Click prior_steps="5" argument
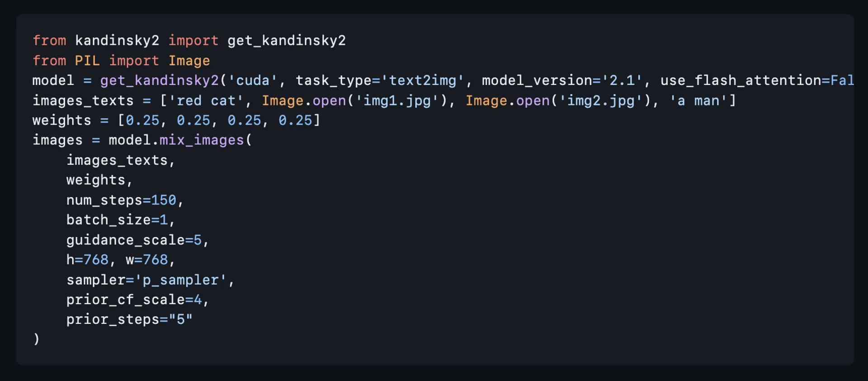The width and height of the screenshot is (868, 381). [130, 319]
